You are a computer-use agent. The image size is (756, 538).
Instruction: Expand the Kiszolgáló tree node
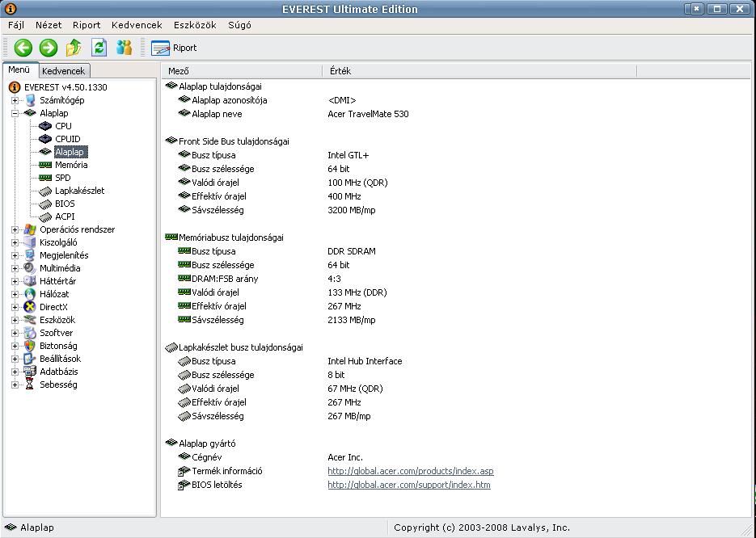(x=15, y=243)
